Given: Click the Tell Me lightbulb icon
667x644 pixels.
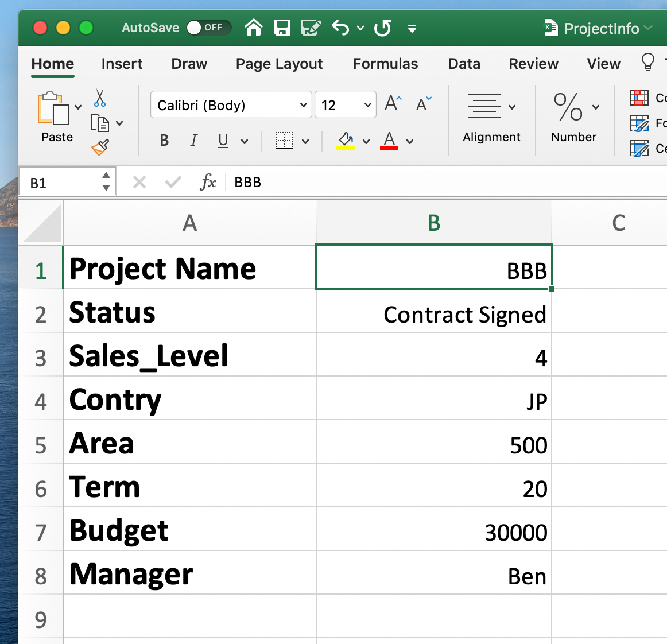Looking at the screenshot, I should point(647,62).
